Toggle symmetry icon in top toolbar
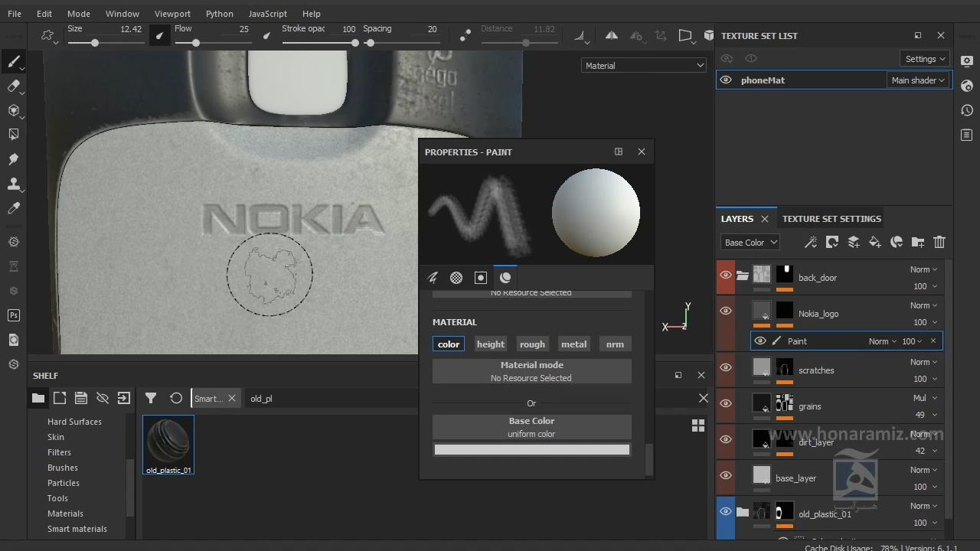 tap(612, 35)
